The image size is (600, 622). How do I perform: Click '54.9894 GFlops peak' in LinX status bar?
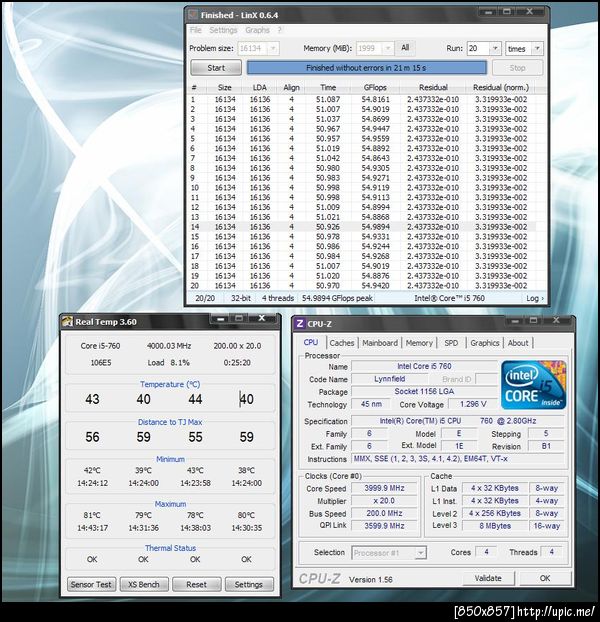(337, 298)
